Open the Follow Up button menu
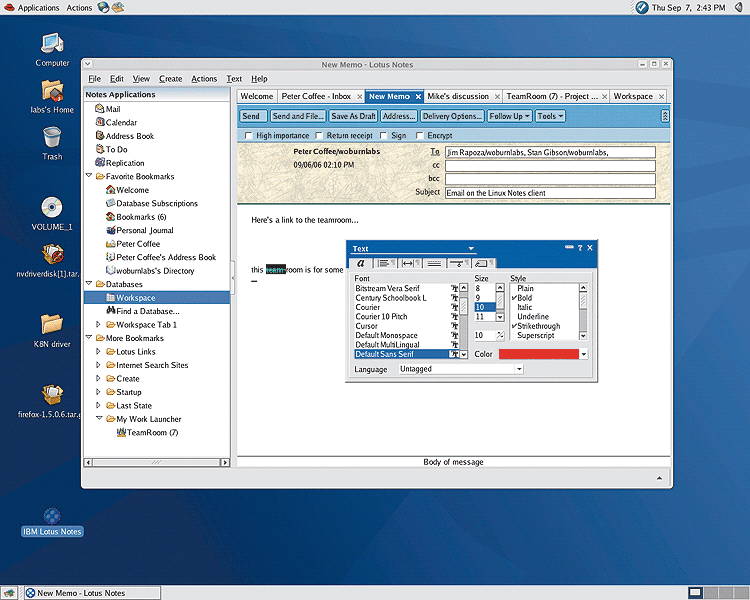Viewport: 750px width, 600px height. 509,116
